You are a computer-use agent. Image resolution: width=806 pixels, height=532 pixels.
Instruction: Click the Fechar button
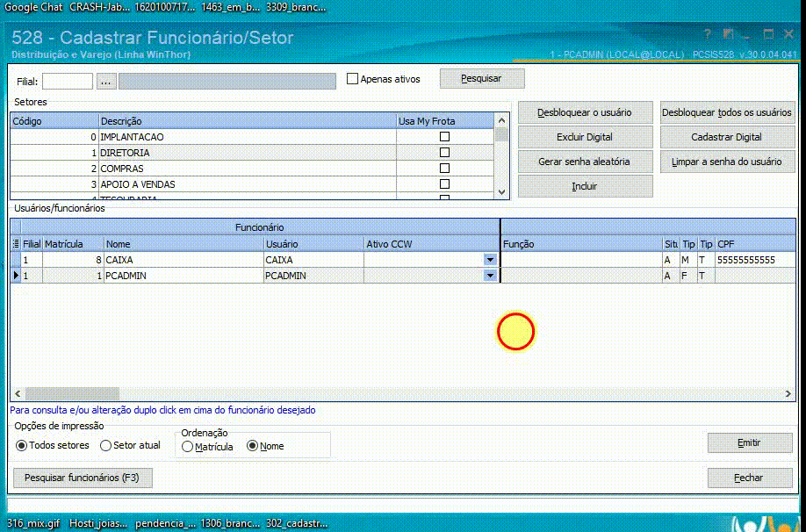[750, 478]
